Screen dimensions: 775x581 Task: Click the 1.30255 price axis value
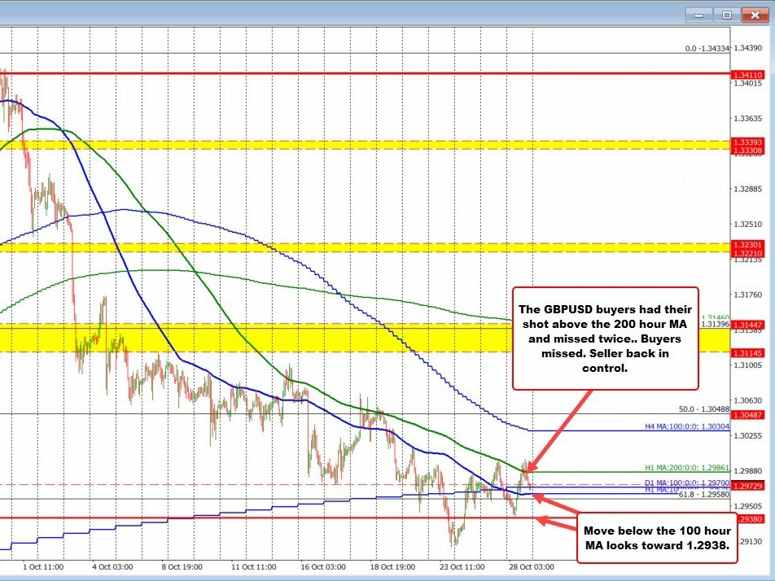(748, 436)
